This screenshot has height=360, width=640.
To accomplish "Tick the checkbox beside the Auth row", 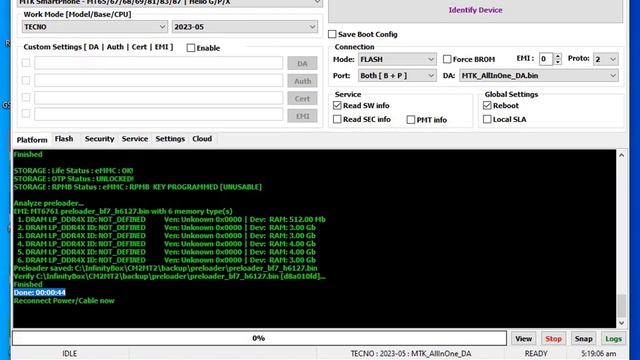I will 26,80.
